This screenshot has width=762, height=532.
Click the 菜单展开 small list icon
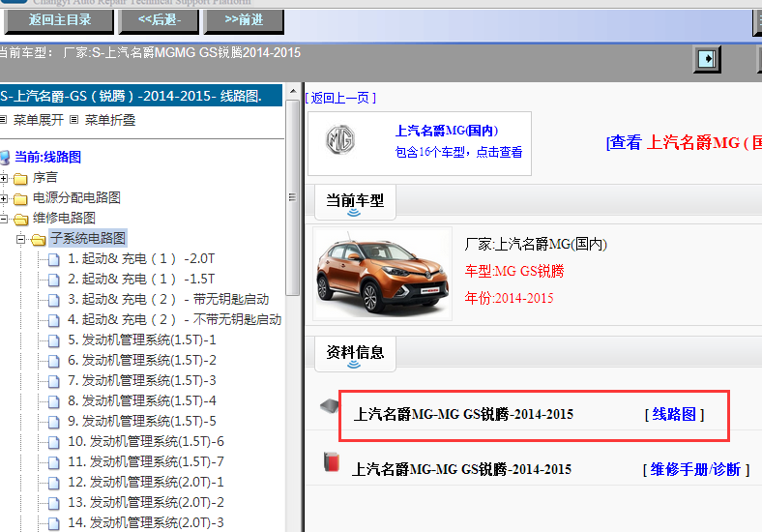click(x=4, y=120)
